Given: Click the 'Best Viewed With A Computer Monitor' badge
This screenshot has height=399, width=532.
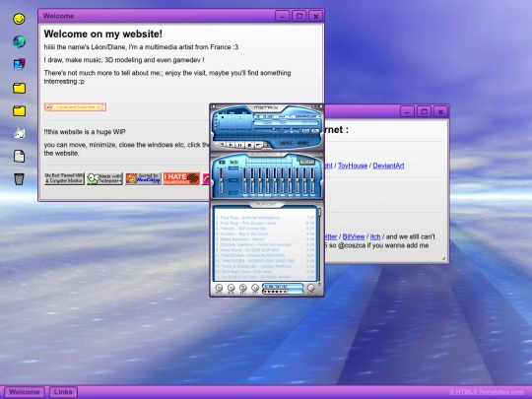Looking at the screenshot, I should [64, 178].
